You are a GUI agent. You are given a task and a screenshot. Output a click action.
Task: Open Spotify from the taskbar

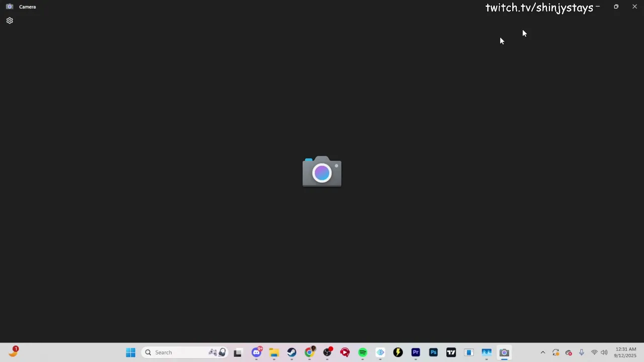pyautogui.click(x=363, y=352)
